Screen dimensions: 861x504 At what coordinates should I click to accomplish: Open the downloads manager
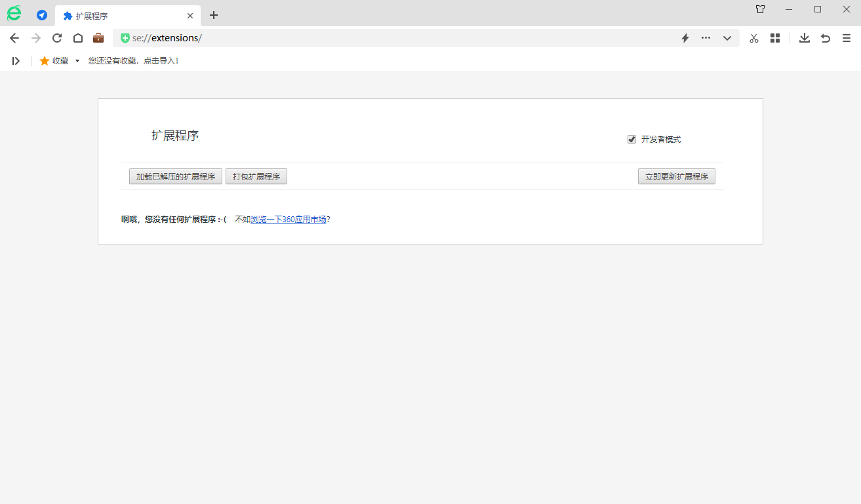click(805, 38)
